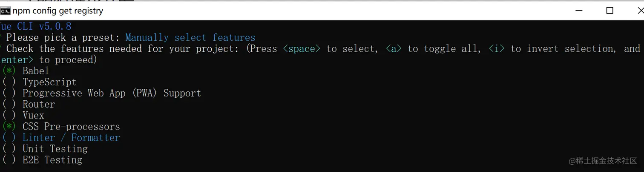Toggle the highlighted Linter / Formatter checkbox
644x172 pixels.
(9, 138)
